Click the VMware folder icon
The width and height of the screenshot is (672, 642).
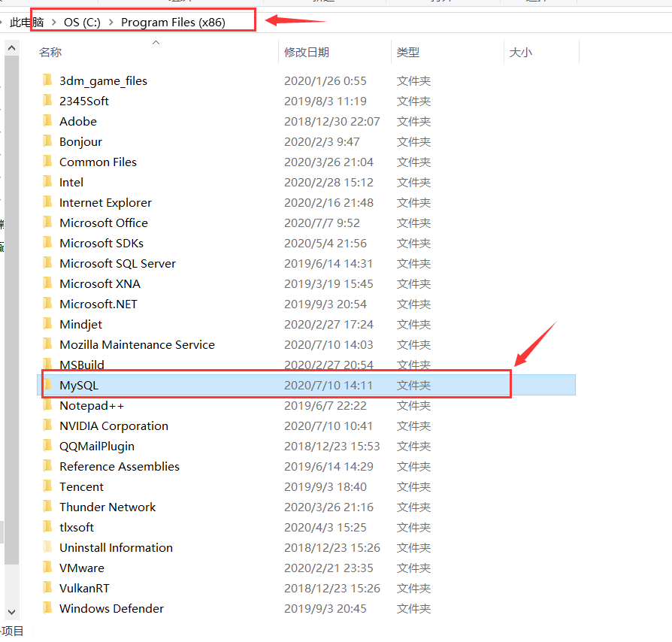[47, 567]
